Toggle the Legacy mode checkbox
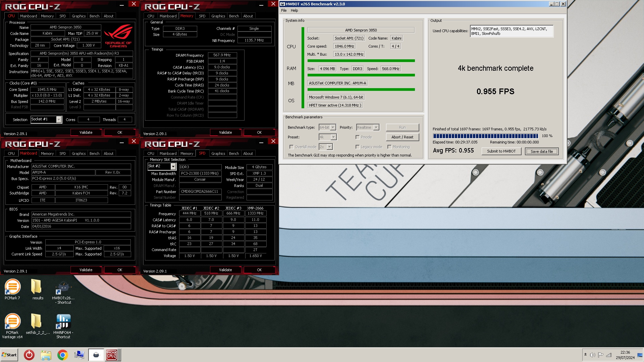The height and width of the screenshot is (362, 644). (x=358, y=147)
